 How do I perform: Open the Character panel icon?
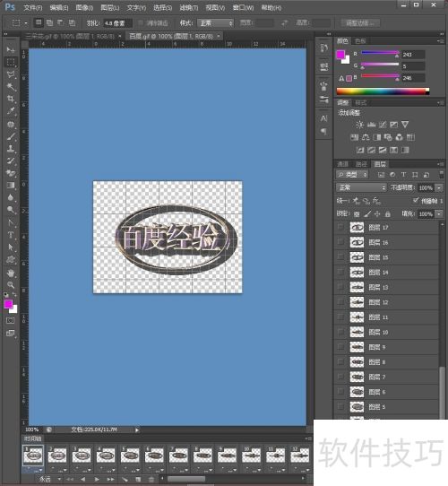323,118
